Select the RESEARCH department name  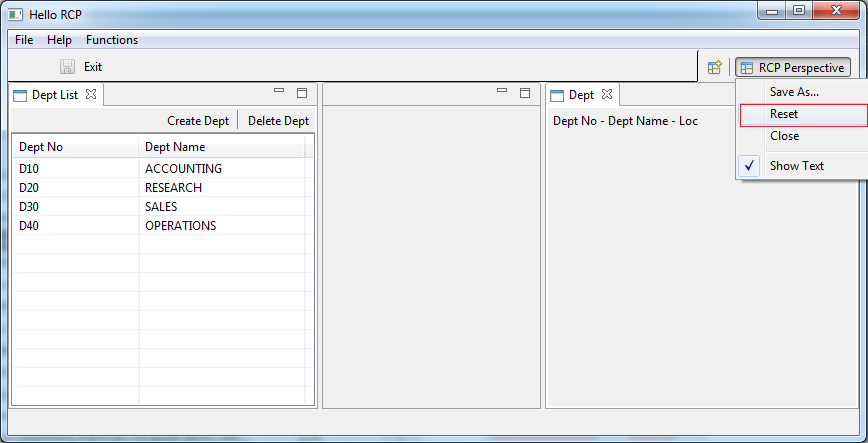173,188
